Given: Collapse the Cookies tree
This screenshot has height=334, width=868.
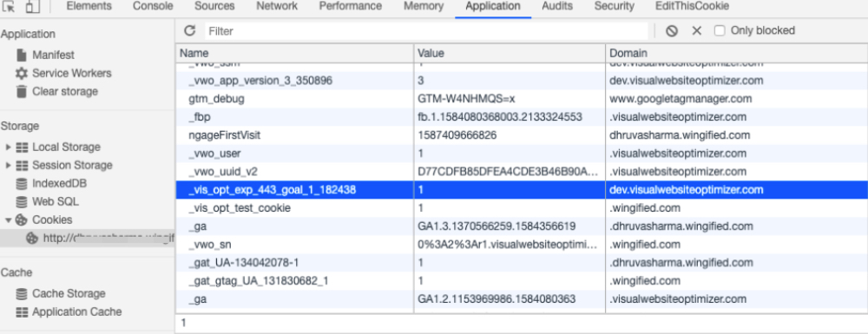Looking at the screenshot, I should (8, 220).
